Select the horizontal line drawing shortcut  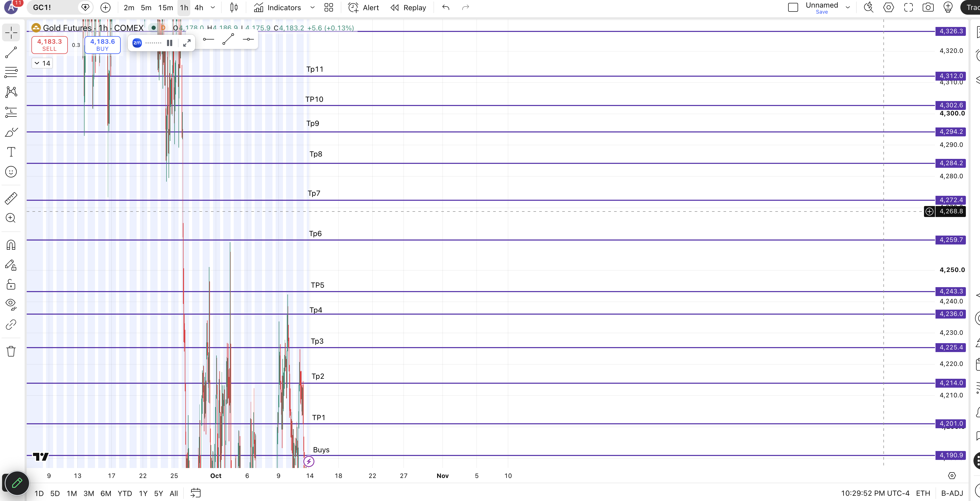click(x=248, y=39)
